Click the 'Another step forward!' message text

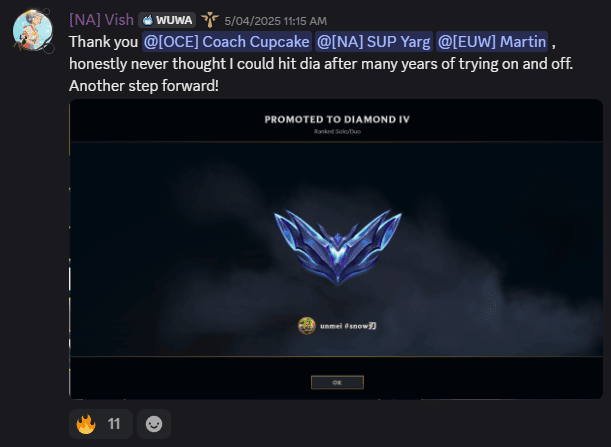click(x=144, y=86)
